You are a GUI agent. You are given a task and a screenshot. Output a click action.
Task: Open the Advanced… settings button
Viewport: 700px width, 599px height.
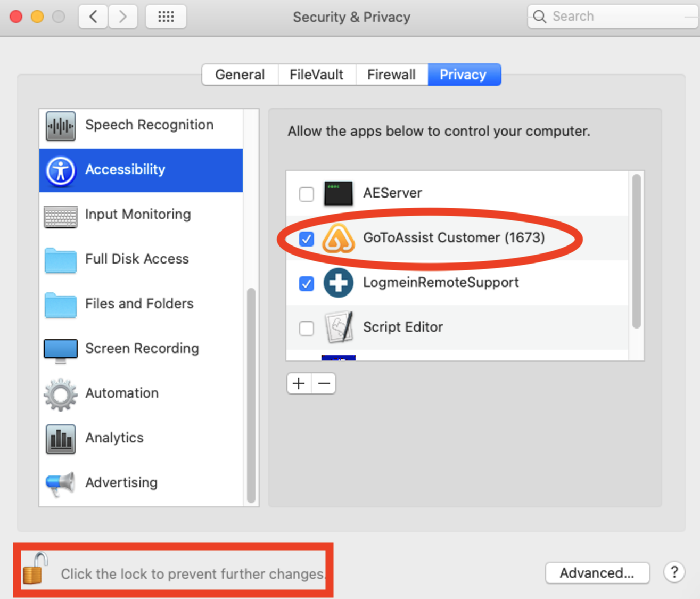597,573
